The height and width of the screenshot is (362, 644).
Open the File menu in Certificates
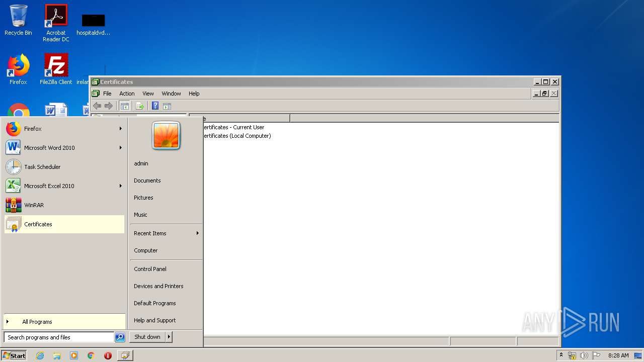(x=107, y=94)
